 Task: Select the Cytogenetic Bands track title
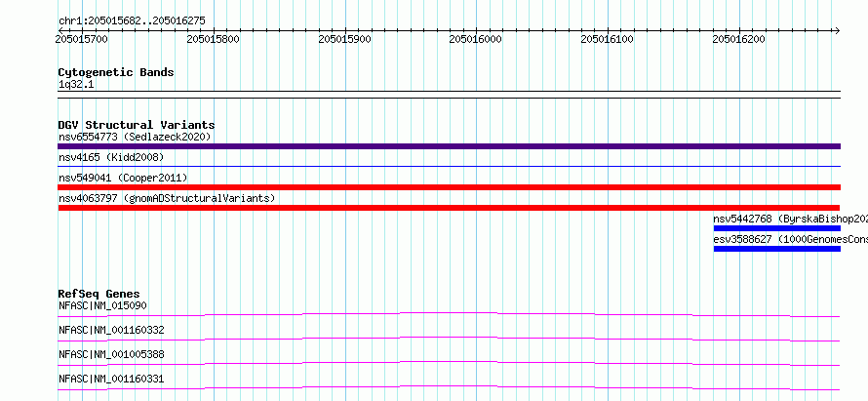click(116, 72)
